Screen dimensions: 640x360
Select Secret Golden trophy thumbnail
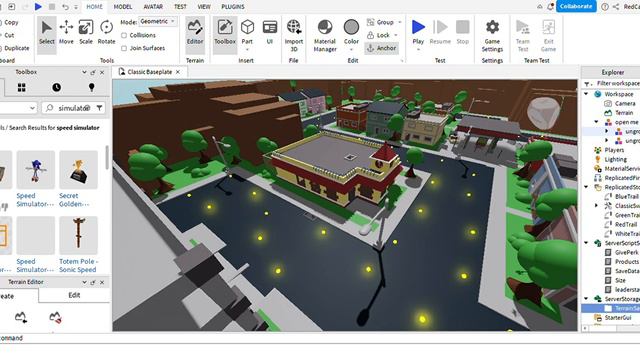78,170
